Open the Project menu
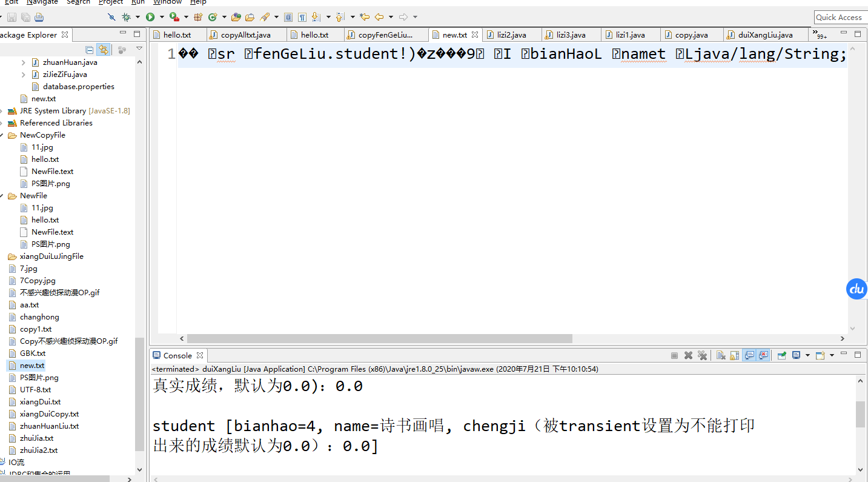The width and height of the screenshot is (868, 482). click(x=111, y=2)
